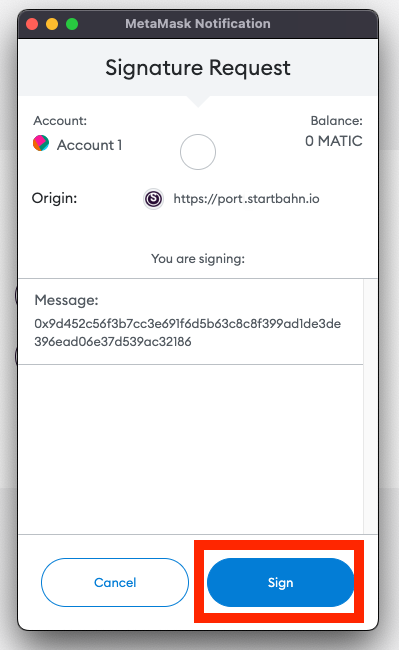Close the MetaMask Notification window
The height and width of the screenshot is (650, 399).
(x=32, y=24)
